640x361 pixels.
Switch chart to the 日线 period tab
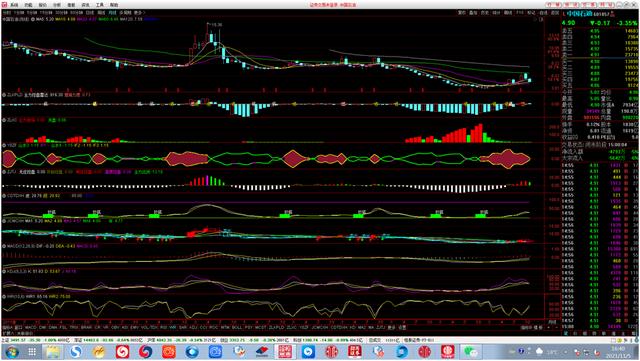coord(90,13)
